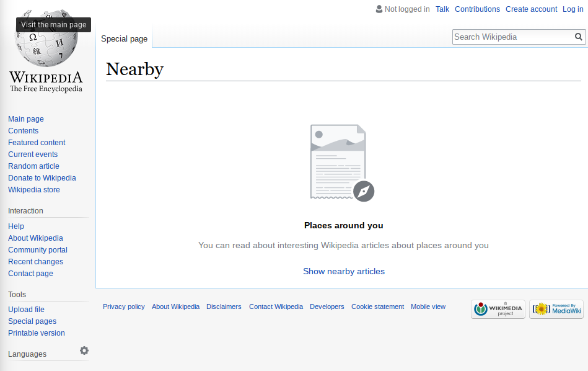Open Create account page
588x371 pixels.
point(531,9)
